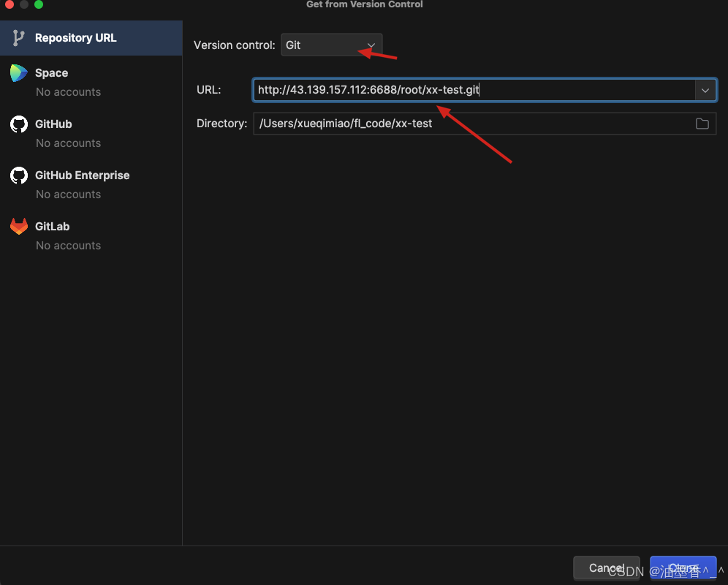Select Repository URL in the sidebar
Screen dimensions: 728x585
(75, 37)
